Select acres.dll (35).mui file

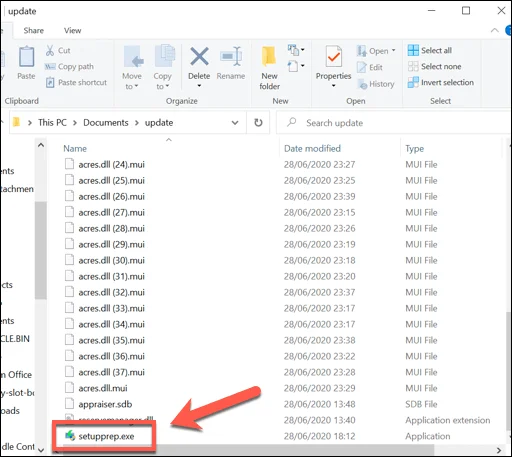click(112, 340)
